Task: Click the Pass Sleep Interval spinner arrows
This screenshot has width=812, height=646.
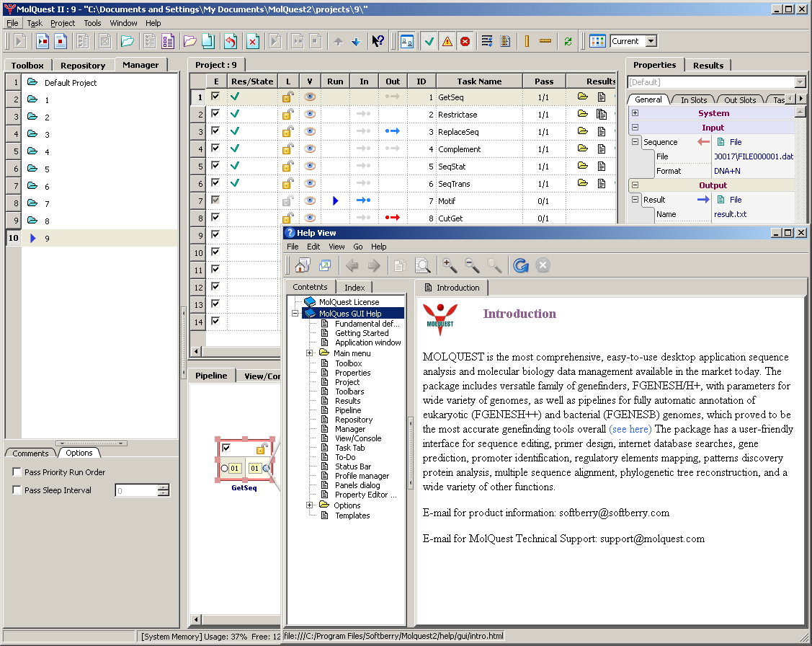Action: point(163,490)
